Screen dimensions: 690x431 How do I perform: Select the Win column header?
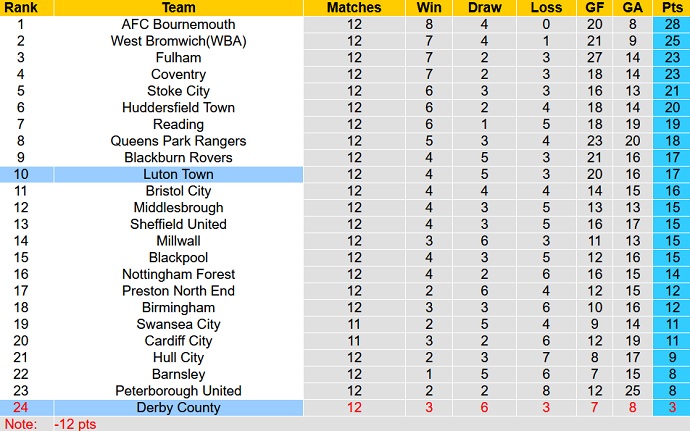click(x=429, y=7)
